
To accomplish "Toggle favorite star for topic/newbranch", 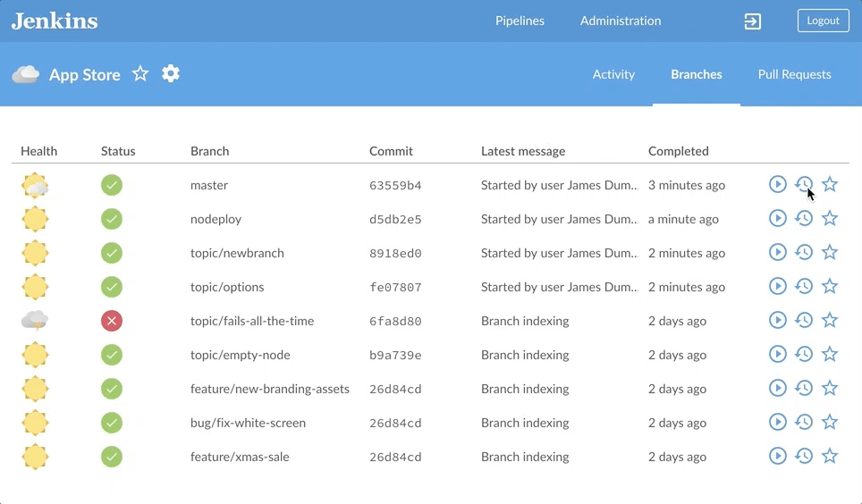I will coord(830,252).
